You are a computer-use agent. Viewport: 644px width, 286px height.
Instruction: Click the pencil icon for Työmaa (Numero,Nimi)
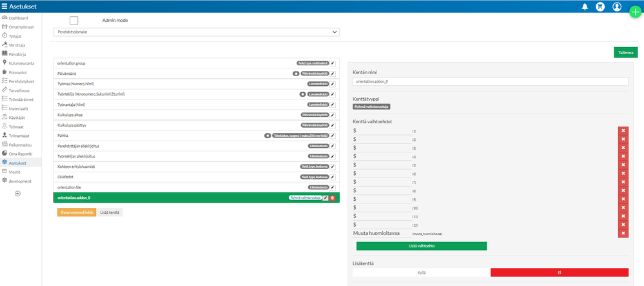coord(333,84)
